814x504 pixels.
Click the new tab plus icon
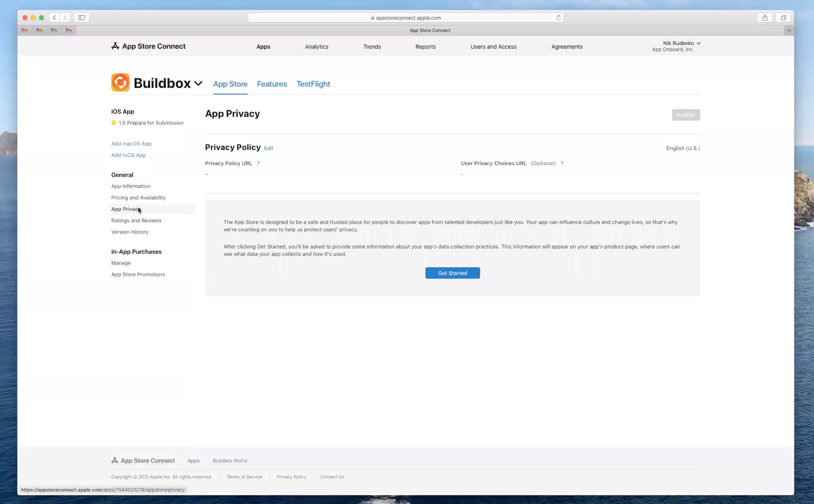pyautogui.click(x=789, y=31)
